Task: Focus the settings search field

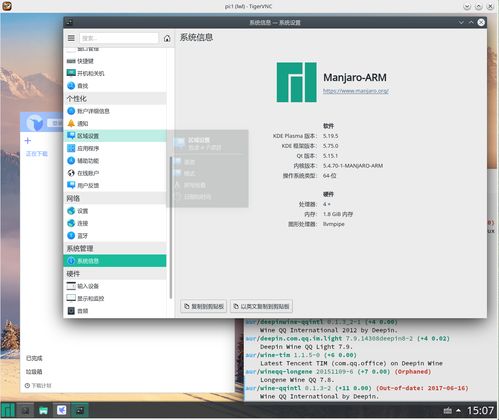Action: 119,38
